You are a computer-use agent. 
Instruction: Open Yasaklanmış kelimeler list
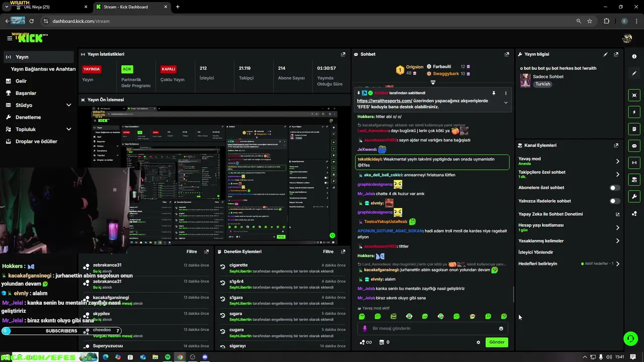(569, 241)
